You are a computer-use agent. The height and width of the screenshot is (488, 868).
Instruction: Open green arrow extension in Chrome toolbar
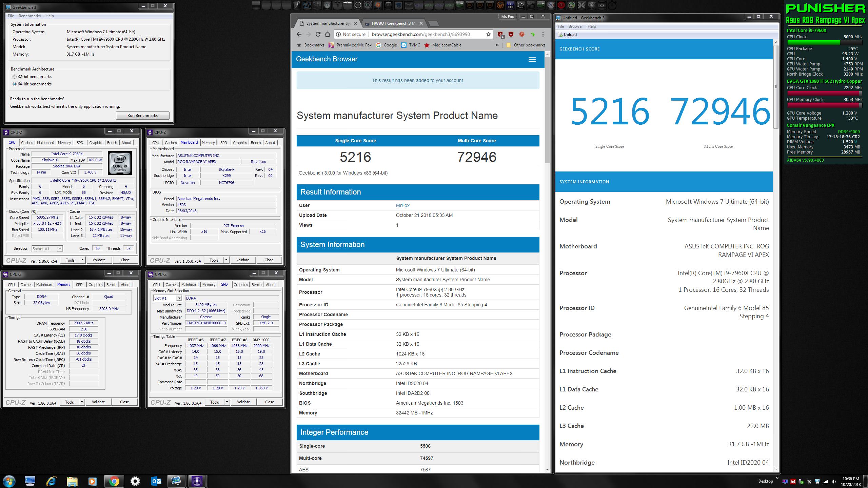click(x=533, y=34)
